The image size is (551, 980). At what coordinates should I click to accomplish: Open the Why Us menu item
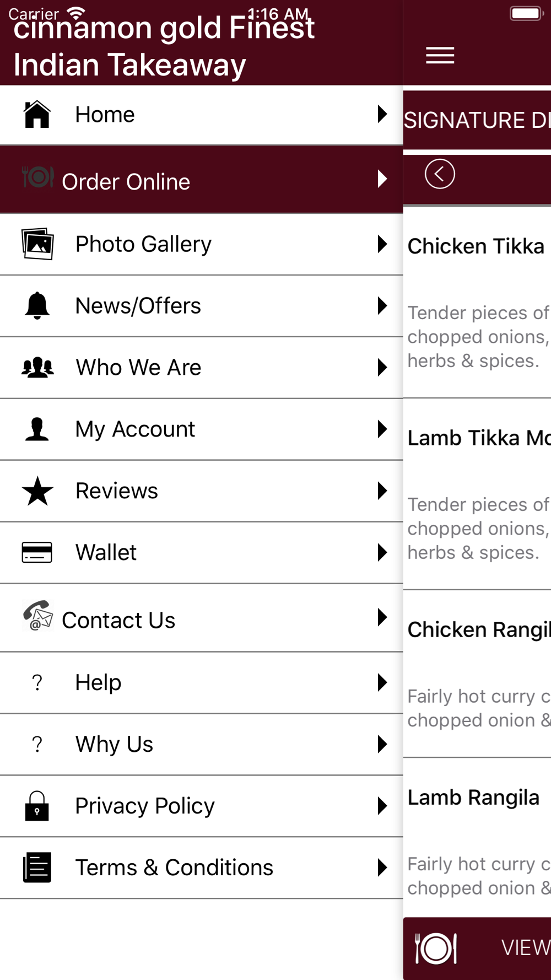pos(202,744)
